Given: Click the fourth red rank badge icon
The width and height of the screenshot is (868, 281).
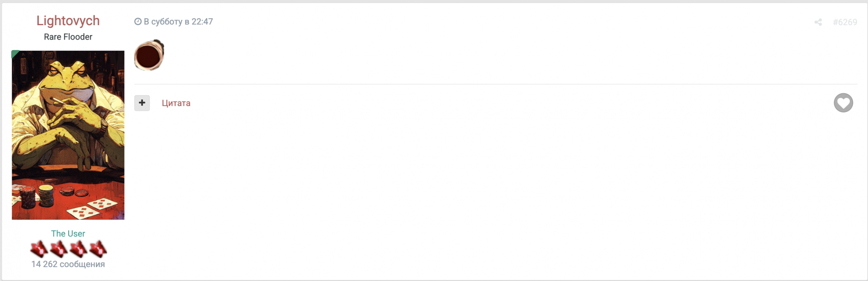Looking at the screenshot, I should tap(98, 249).
